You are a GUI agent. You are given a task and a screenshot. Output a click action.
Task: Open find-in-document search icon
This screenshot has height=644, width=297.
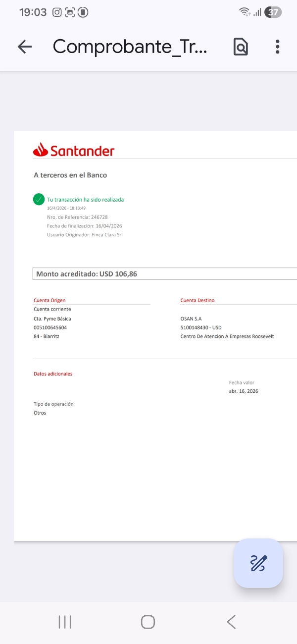[241, 47]
